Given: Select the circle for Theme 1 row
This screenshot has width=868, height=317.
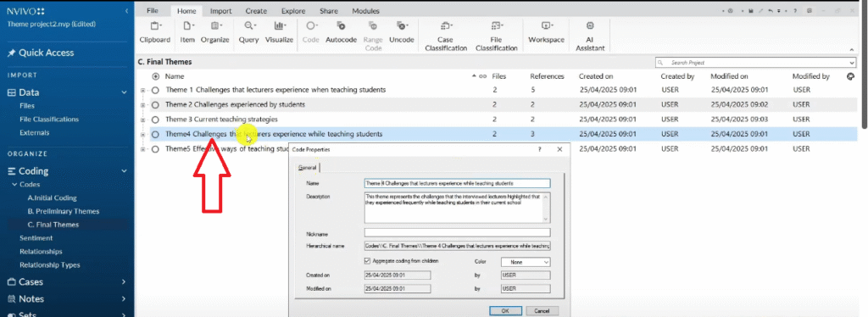Looking at the screenshot, I should click(x=156, y=90).
